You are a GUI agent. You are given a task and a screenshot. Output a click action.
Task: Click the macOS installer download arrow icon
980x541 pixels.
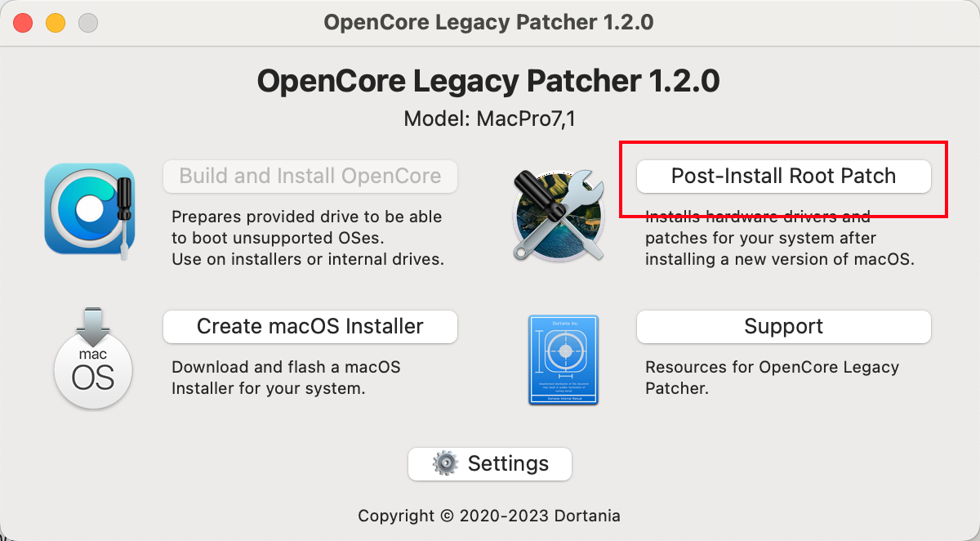pos(93,357)
